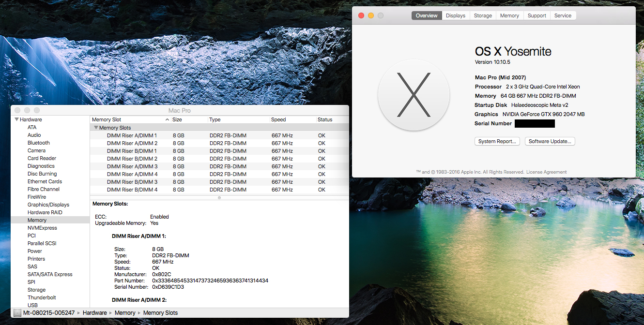Select NVMExpress in the sidebar
The height and width of the screenshot is (325, 644).
click(x=42, y=228)
